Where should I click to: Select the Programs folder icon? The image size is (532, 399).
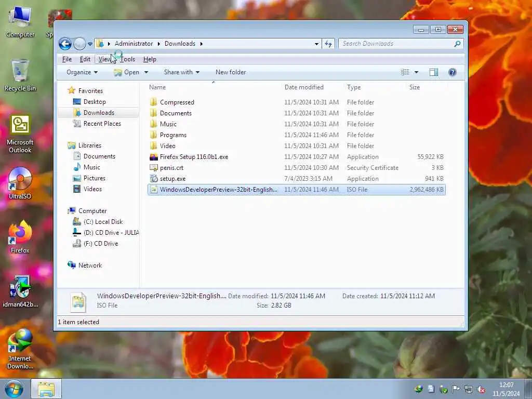[154, 135]
